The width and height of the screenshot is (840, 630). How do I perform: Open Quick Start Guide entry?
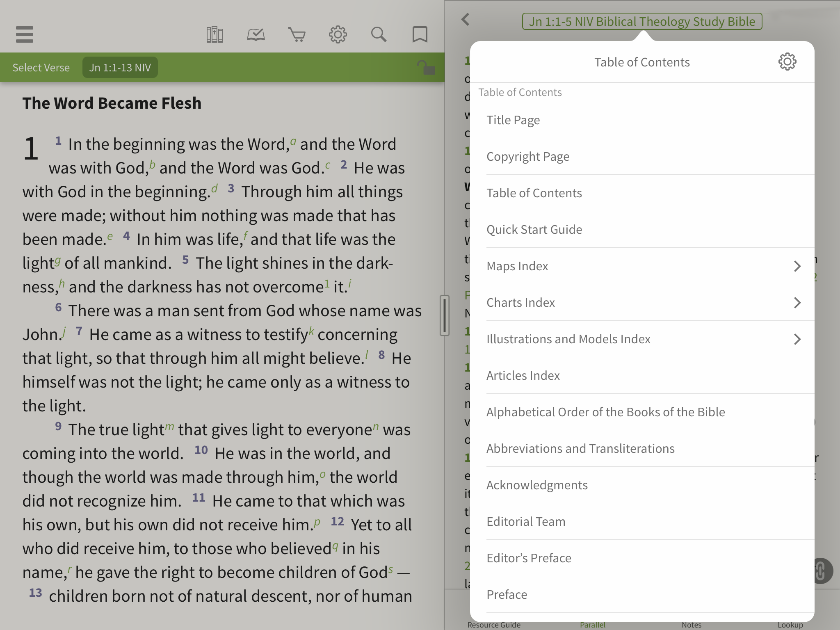tap(642, 230)
